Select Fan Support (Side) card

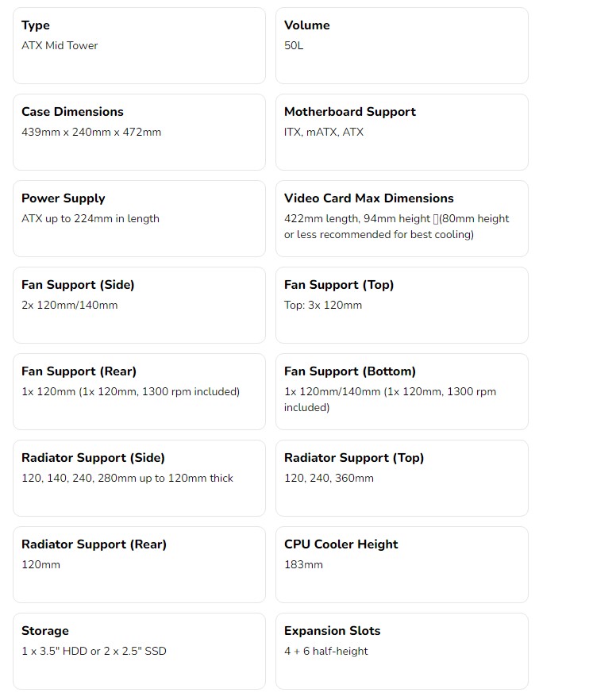139,306
